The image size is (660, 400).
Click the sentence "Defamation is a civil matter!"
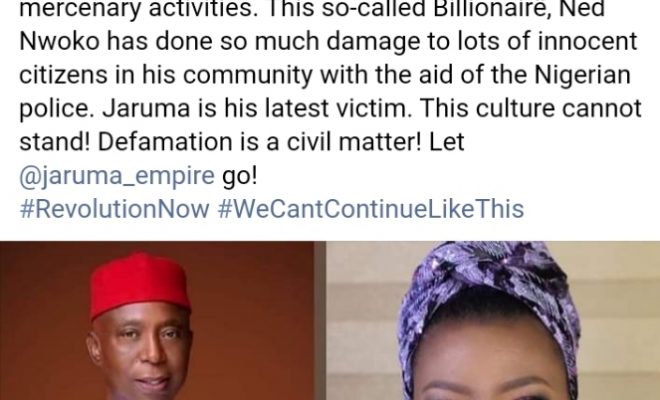[259, 142]
